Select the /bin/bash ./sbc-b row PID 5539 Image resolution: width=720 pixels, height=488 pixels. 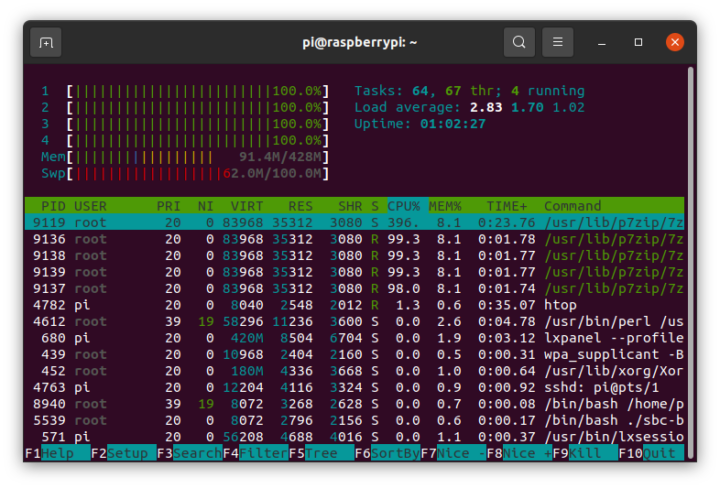[x=354, y=421]
